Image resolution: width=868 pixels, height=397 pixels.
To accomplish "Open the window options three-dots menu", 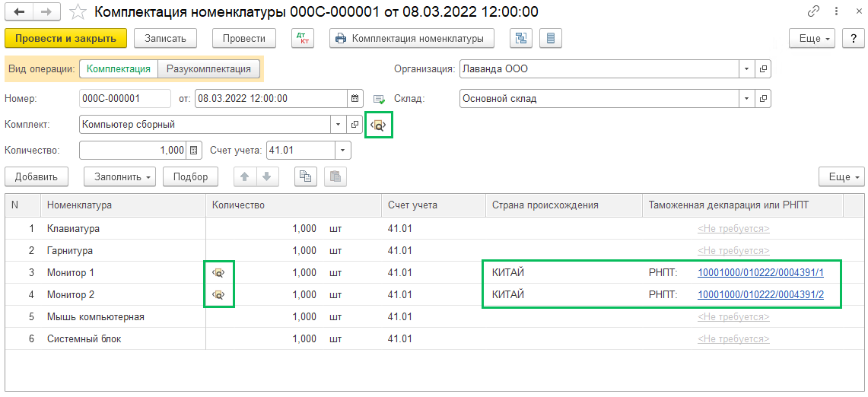I will point(837,11).
